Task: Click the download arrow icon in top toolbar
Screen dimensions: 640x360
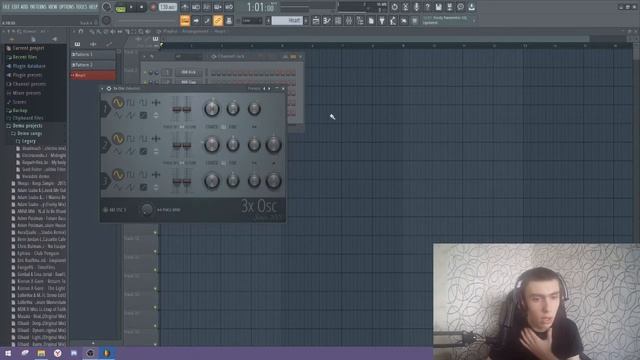Action: (x=471, y=7)
